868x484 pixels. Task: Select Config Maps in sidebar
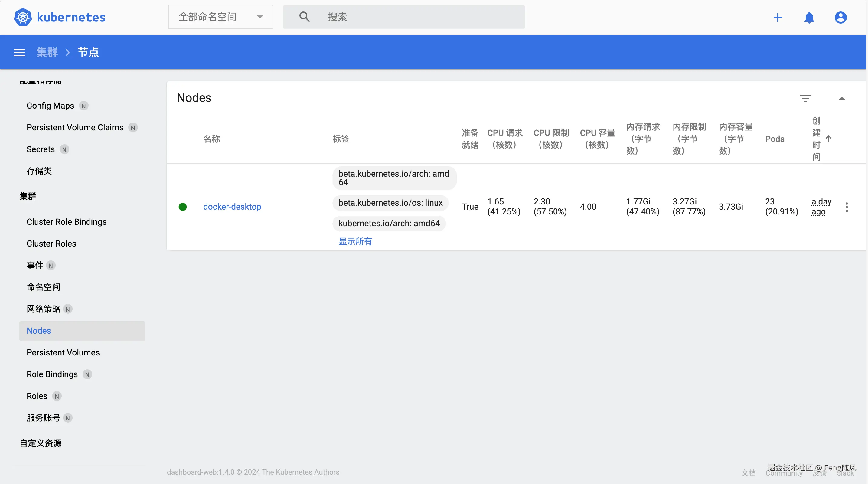click(50, 106)
